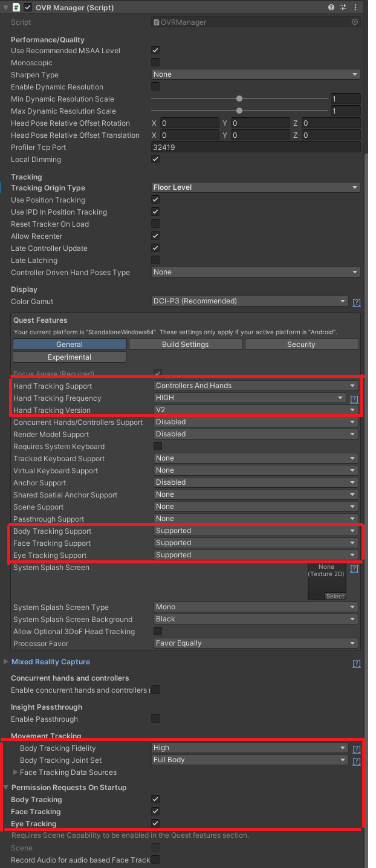The image size is (376, 868).
Task: Open Passthrough Support dropdown
Action: coord(256,519)
